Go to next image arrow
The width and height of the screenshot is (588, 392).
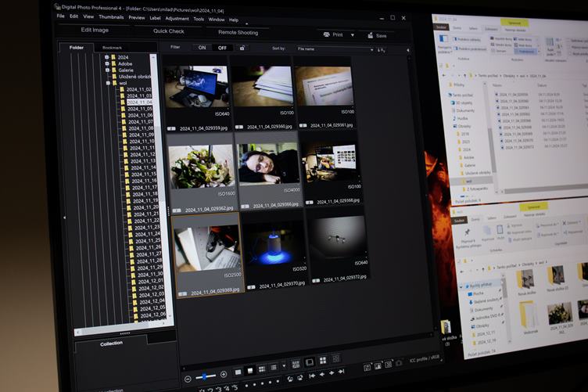[332, 373]
